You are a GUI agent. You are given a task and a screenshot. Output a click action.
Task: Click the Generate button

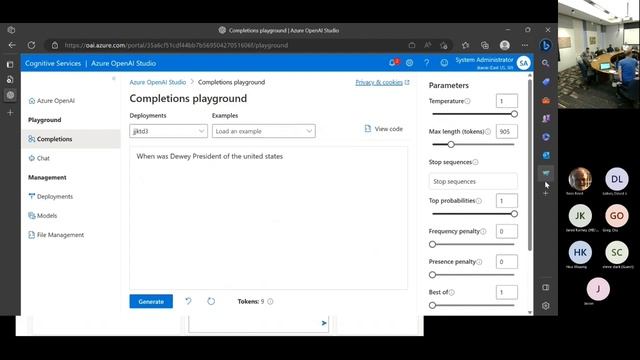click(151, 301)
